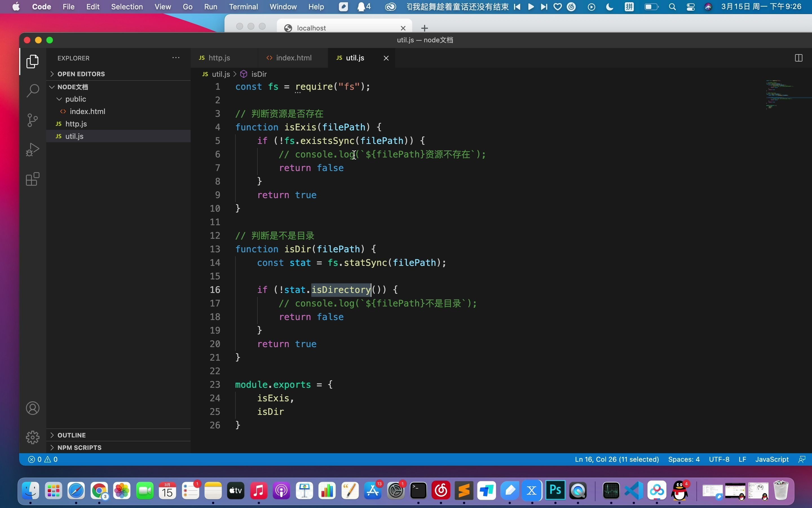Change indentation via Spaces: 4

pyautogui.click(x=684, y=459)
